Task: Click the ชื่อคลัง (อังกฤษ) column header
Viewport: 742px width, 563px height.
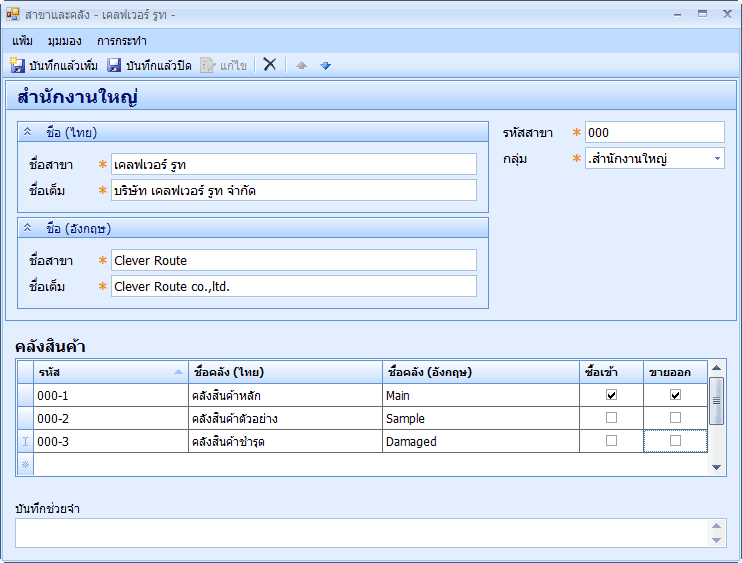Action: (480, 372)
